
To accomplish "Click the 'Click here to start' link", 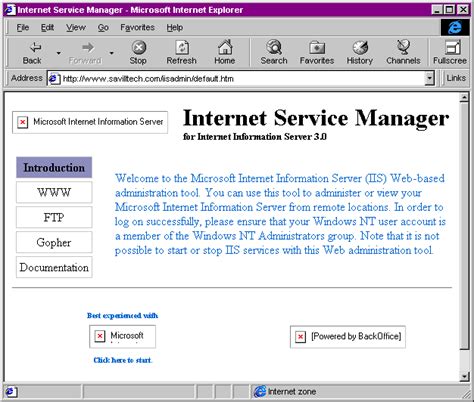I will pos(123,360).
